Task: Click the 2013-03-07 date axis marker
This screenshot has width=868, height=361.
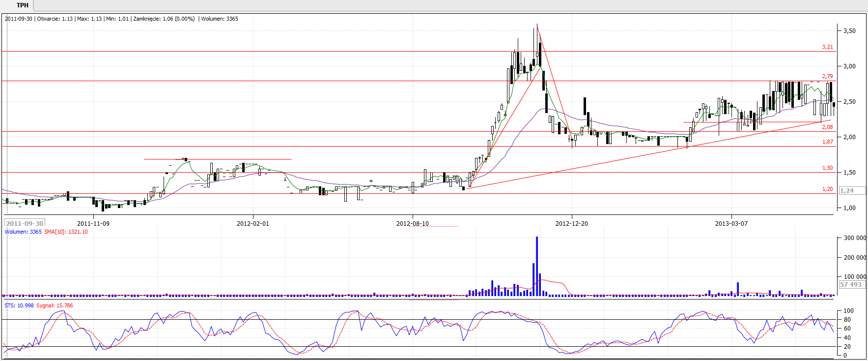Action: pos(731,224)
